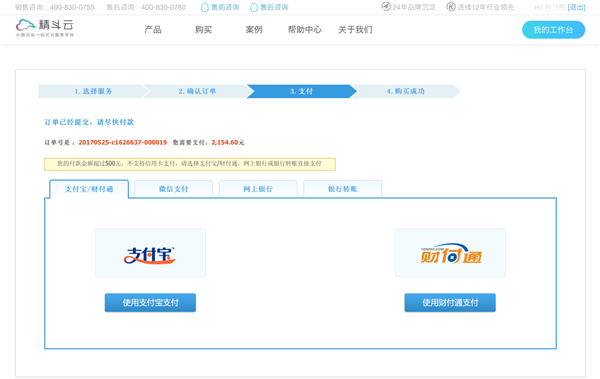
Task: Switch to the 网上银行 tab
Action: [x=258, y=189]
